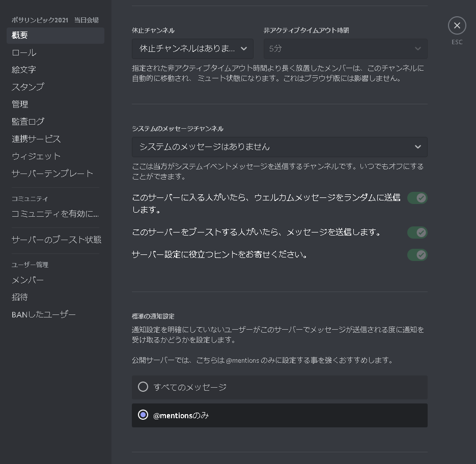
Task: View the 監査ログ page
Action: pyautogui.click(x=55, y=122)
